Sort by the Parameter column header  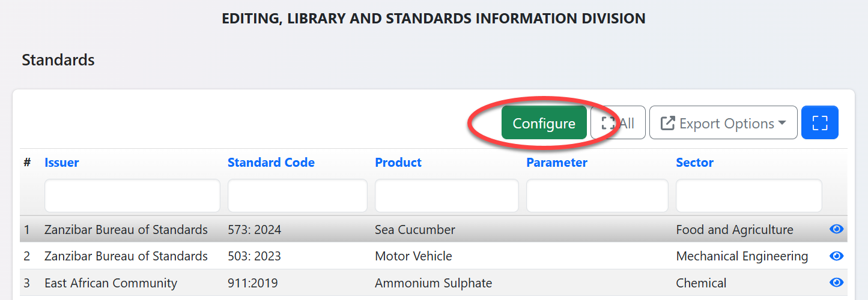coord(556,163)
